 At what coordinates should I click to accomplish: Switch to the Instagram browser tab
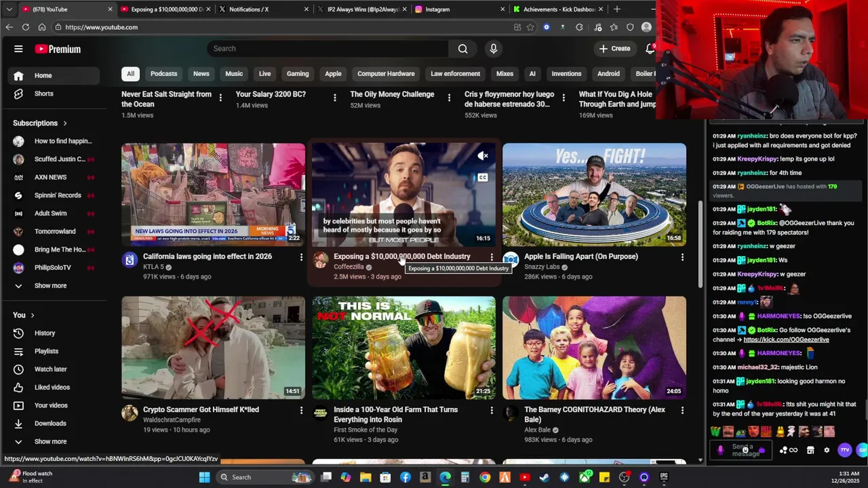pyautogui.click(x=458, y=9)
